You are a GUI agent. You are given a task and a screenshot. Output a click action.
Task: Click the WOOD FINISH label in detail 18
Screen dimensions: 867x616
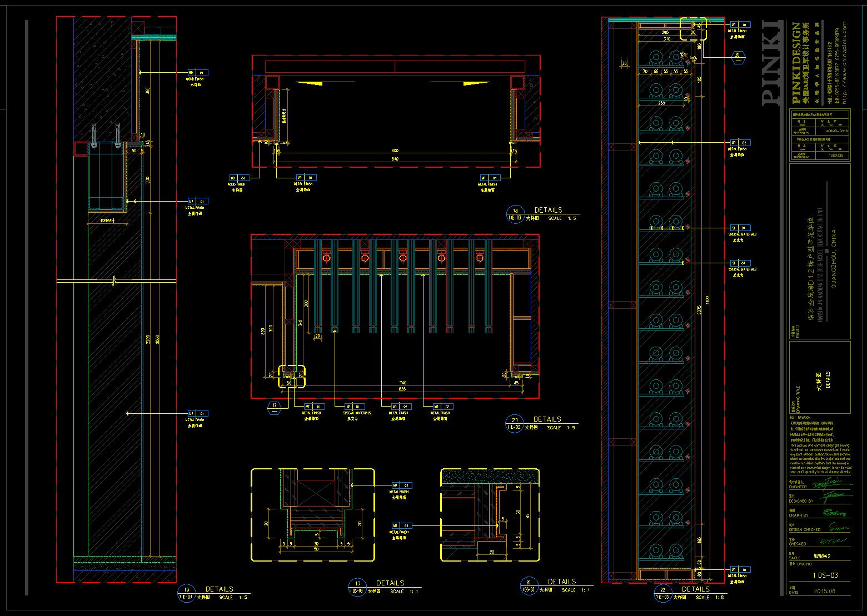[x=237, y=184]
